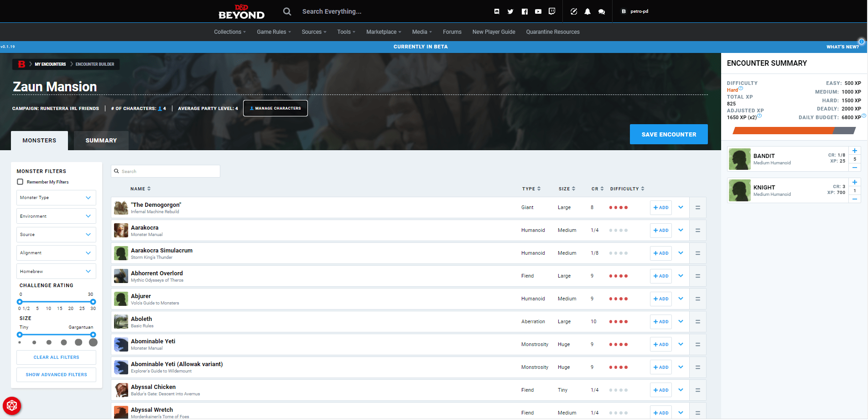The image size is (868, 420).
Task: Switch to the Summary tab
Action: click(x=101, y=140)
